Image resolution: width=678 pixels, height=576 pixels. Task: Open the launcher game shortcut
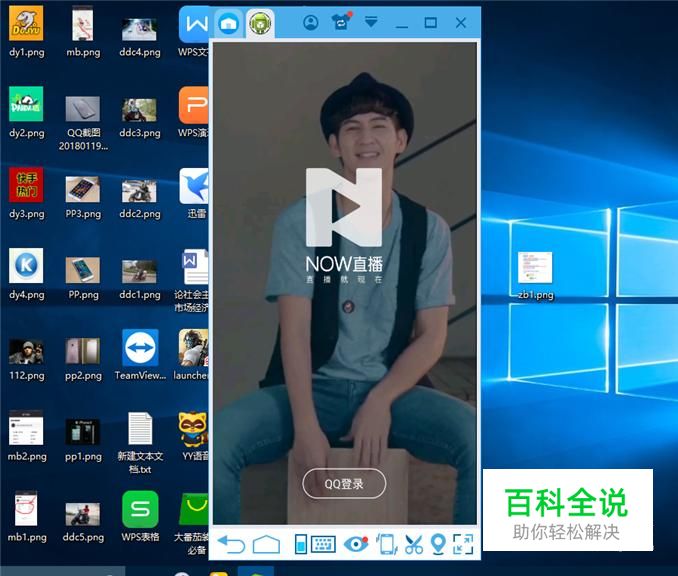pyautogui.click(x=192, y=355)
